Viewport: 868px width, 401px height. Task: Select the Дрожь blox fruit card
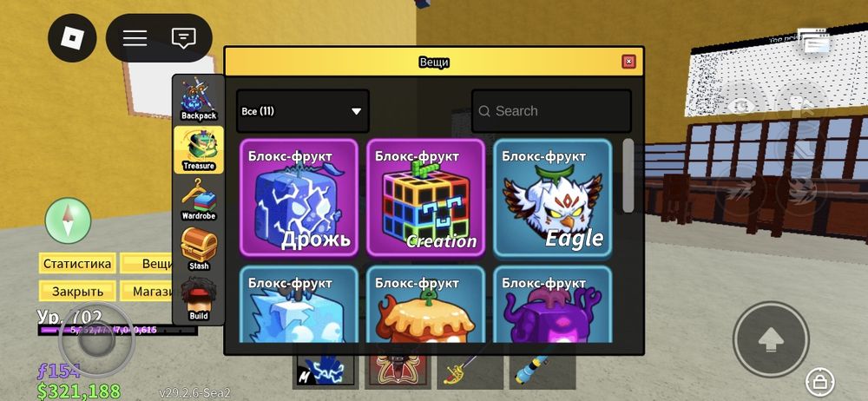(x=299, y=197)
